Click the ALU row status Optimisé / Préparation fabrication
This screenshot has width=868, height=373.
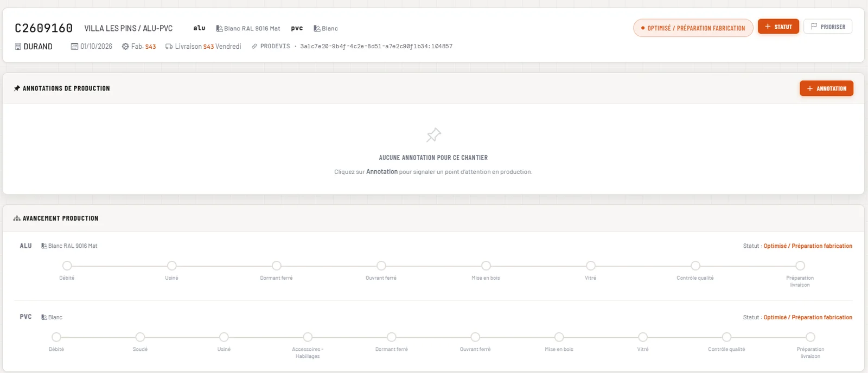click(x=808, y=246)
